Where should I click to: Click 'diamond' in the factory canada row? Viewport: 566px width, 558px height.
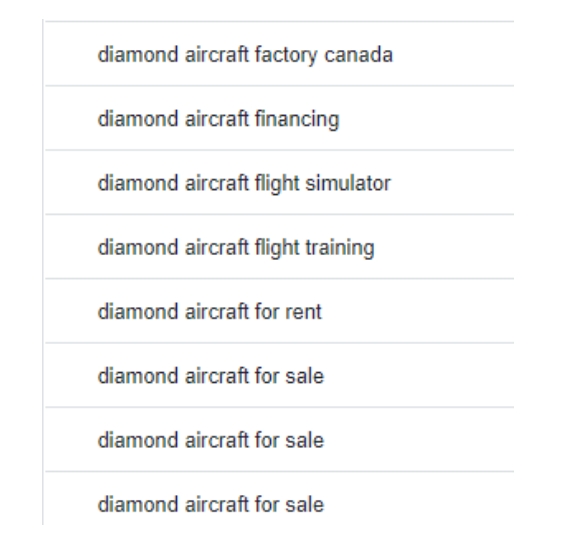tap(138, 55)
